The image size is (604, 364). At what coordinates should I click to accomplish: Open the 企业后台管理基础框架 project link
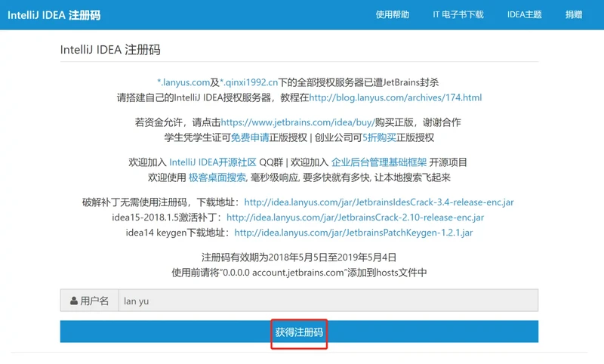coord(379,162)
